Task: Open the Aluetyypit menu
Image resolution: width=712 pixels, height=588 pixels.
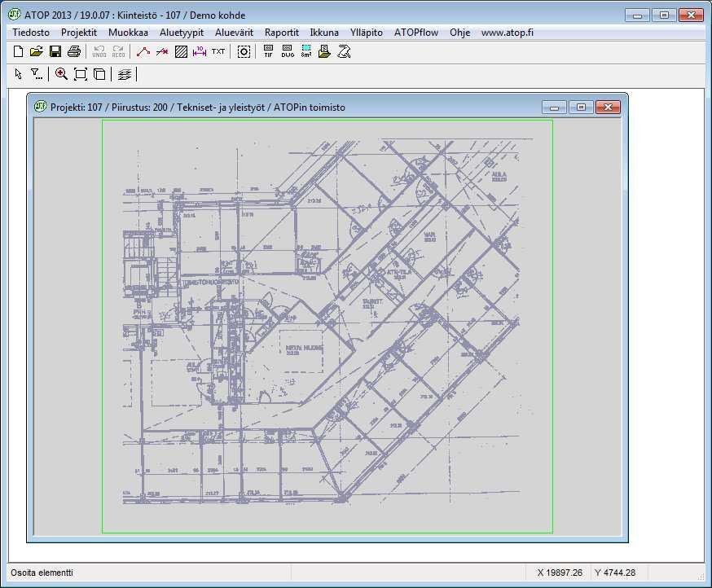Action: click(182, 33)
